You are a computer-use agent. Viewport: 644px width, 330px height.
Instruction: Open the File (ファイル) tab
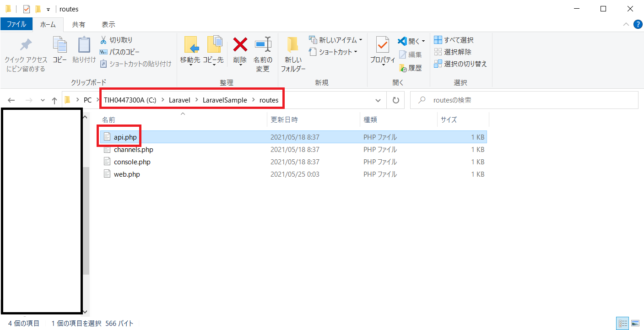click(x=16, y=24)
